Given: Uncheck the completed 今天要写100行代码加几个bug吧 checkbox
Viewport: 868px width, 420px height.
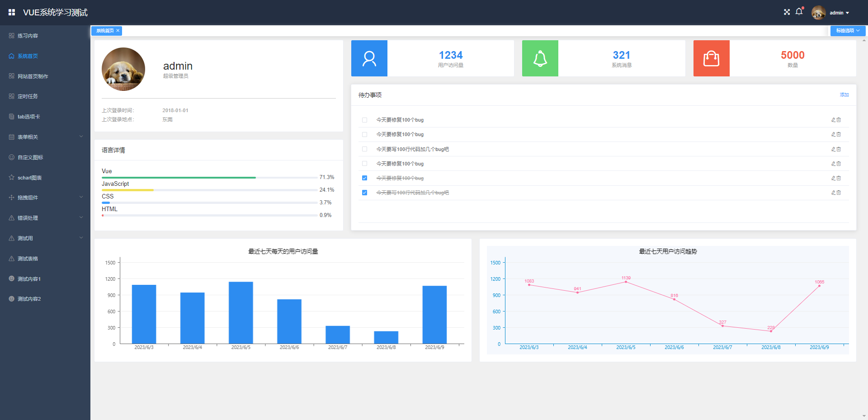Looking at the screenshot, I should [x=364, y=193].
